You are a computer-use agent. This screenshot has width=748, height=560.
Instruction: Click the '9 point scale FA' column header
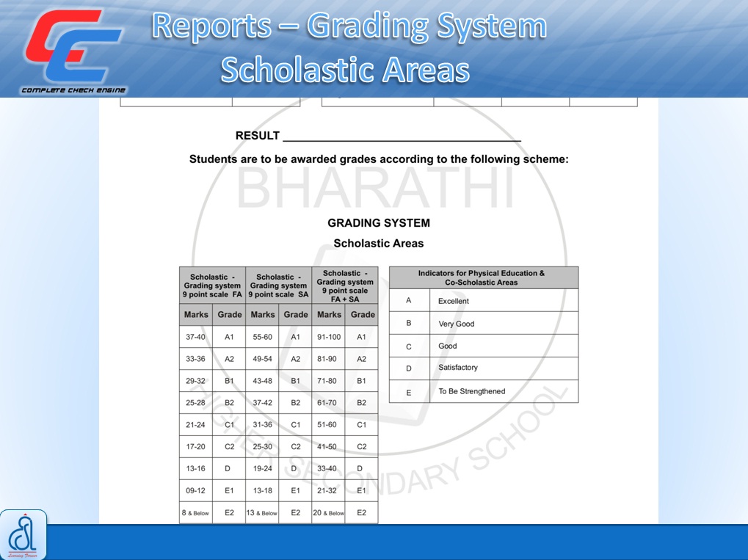coord(212,286)
